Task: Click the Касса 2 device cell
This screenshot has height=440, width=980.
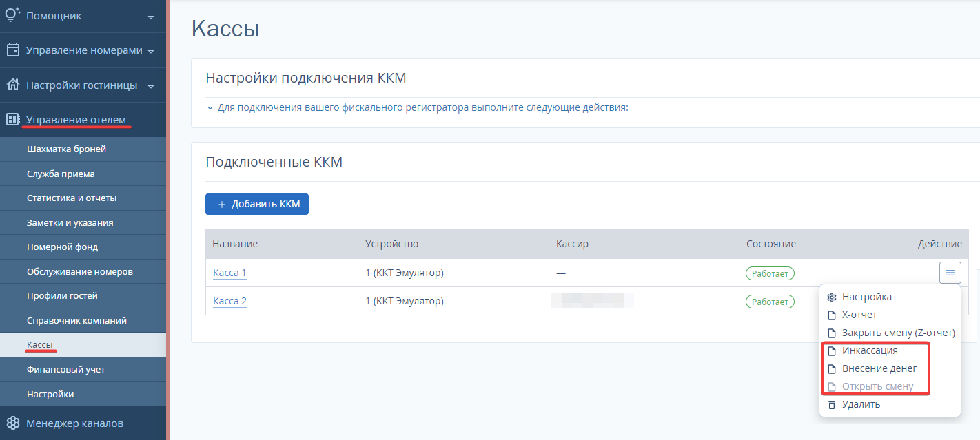Action: point(405,301)
